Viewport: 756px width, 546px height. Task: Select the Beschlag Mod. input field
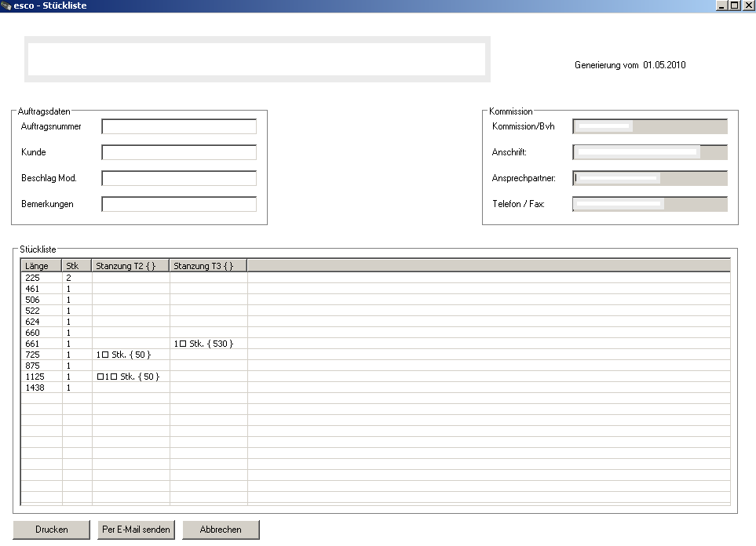click(179, 178)
